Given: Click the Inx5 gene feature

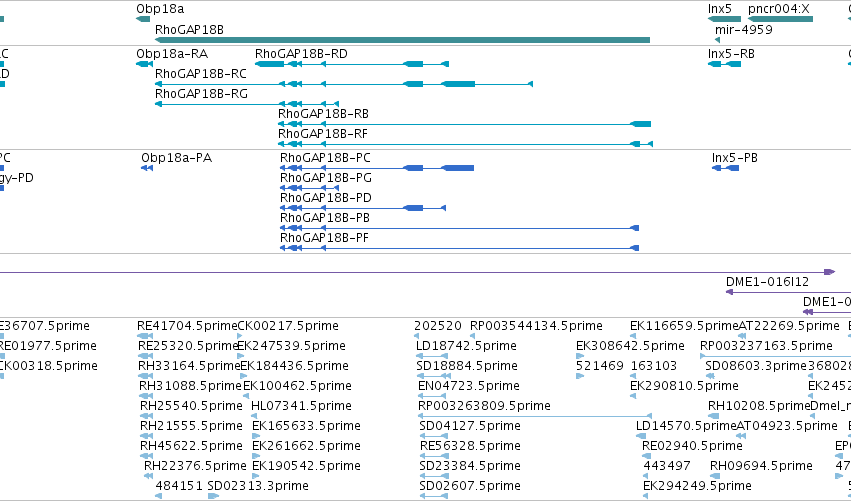Looking at the screenshot, I should (x=724, y=19).
